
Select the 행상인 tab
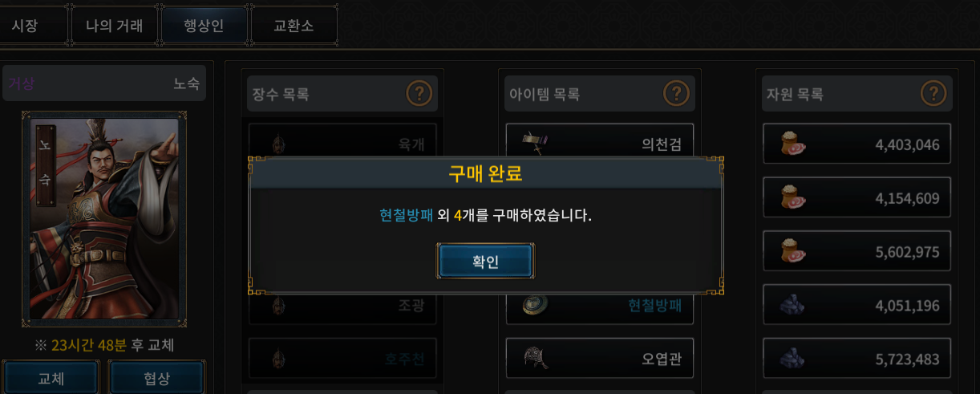(204, 26)
